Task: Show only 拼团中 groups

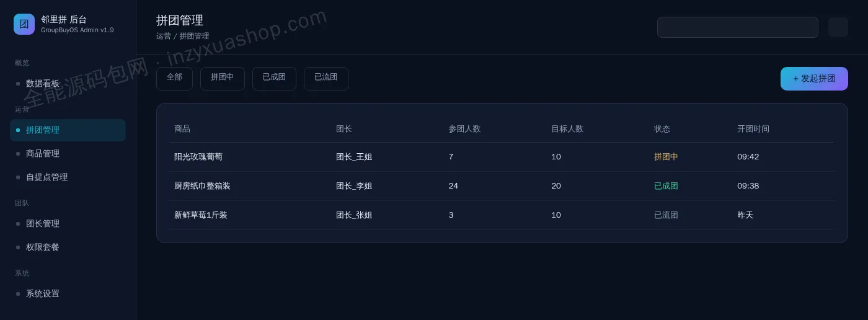Action: click(x=222, y=79)
